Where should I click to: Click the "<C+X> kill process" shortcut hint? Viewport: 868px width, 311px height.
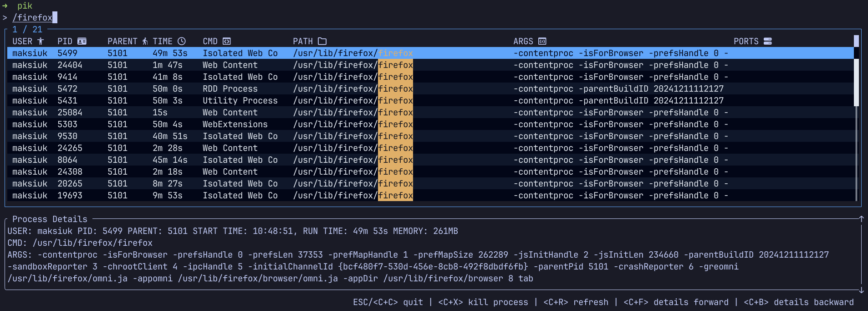click(483, 302)
